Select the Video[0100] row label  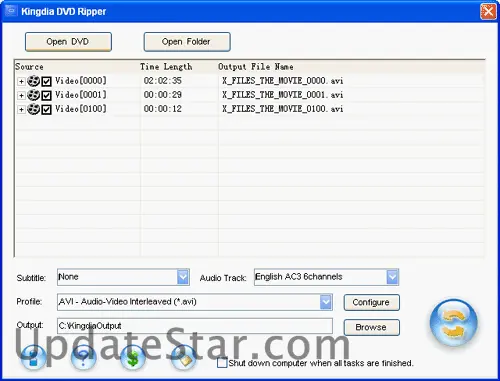point(81,109)
